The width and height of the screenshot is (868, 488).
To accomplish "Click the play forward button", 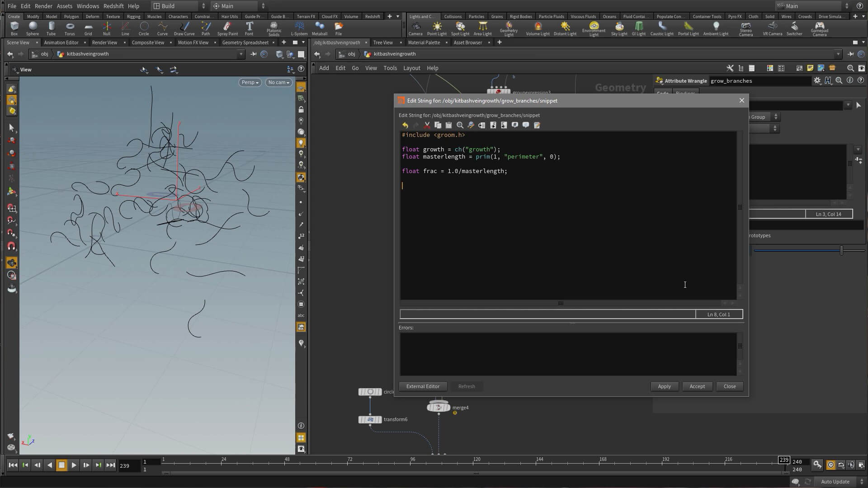I will point(74,465).
